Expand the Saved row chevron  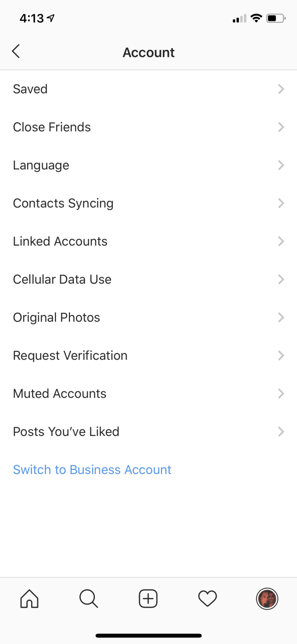click(x=281, y=89)
